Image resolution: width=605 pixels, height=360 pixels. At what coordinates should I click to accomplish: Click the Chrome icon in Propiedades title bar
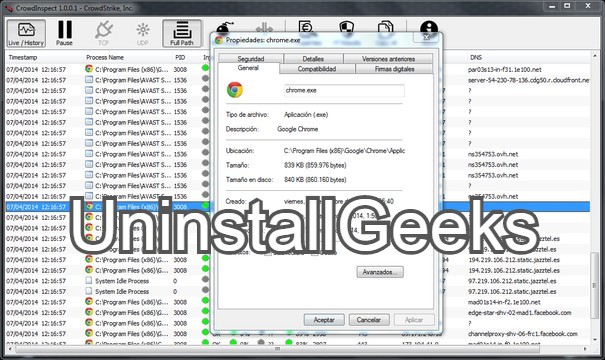(x=219, y=40)
